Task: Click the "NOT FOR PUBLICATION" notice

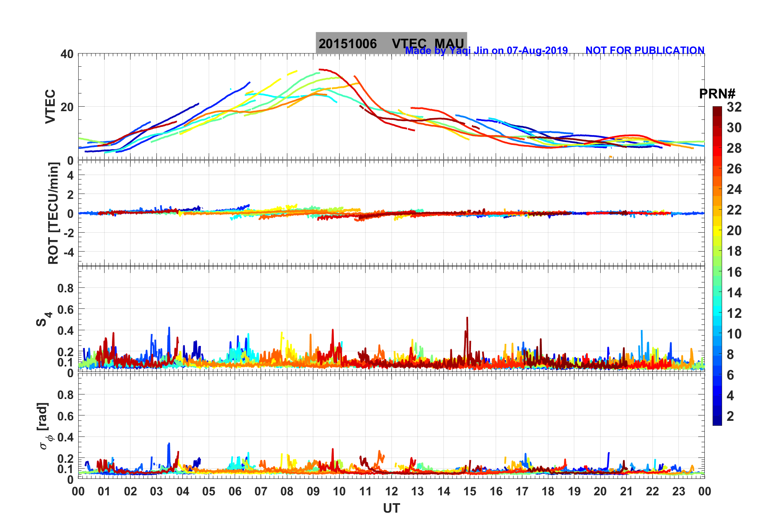Action: [x=645, y=51]
